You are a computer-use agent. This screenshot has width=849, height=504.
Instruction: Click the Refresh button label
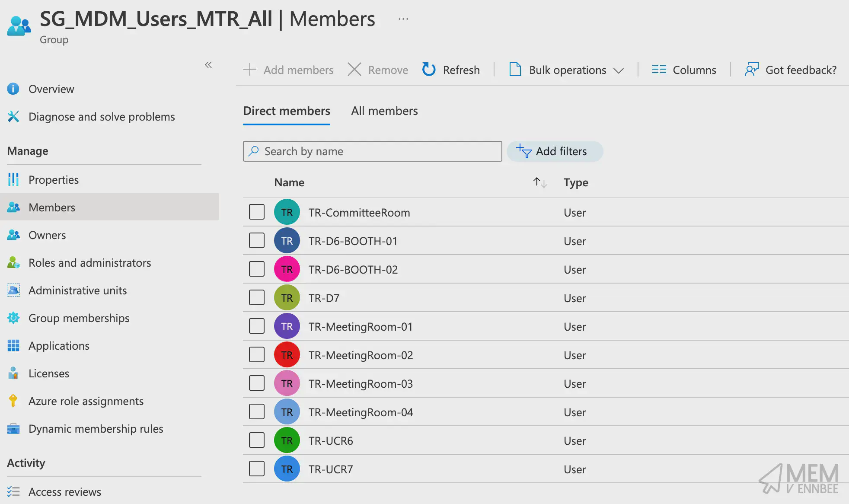click(461, 70)
